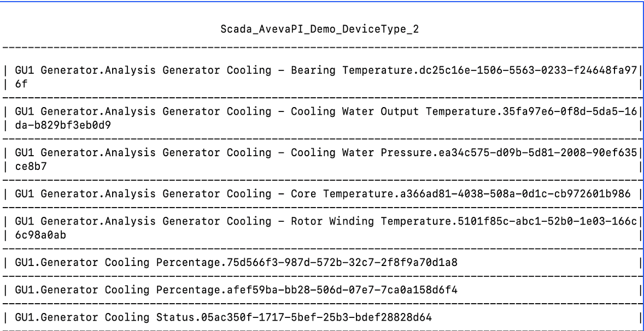
Task: Click the 'da-b829bf3eb0d9' continuation line
Action: click(x=63, y=125)
